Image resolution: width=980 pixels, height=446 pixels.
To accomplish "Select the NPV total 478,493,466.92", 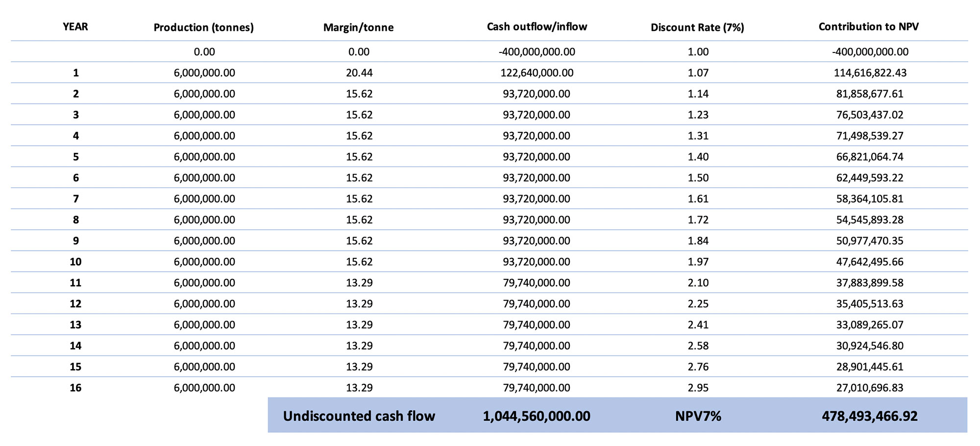I will pyautogui.click(x=870, y=416).
